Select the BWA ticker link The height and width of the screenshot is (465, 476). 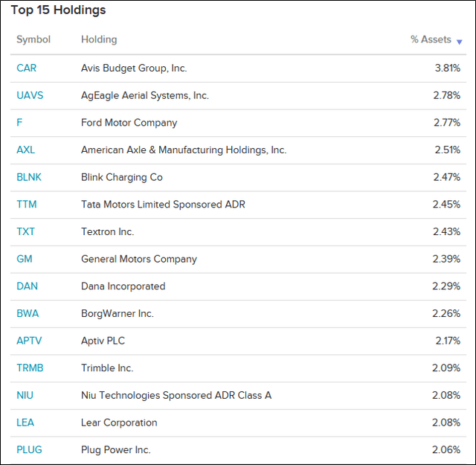(x=27, y=313)
